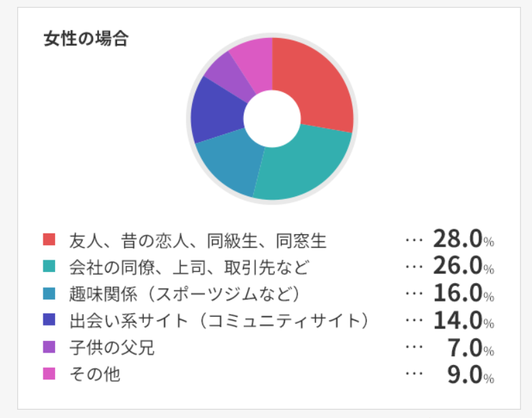Click the pink legend square for その他
The width and height of the screenshot is (532, 418).
click(49, 374)
